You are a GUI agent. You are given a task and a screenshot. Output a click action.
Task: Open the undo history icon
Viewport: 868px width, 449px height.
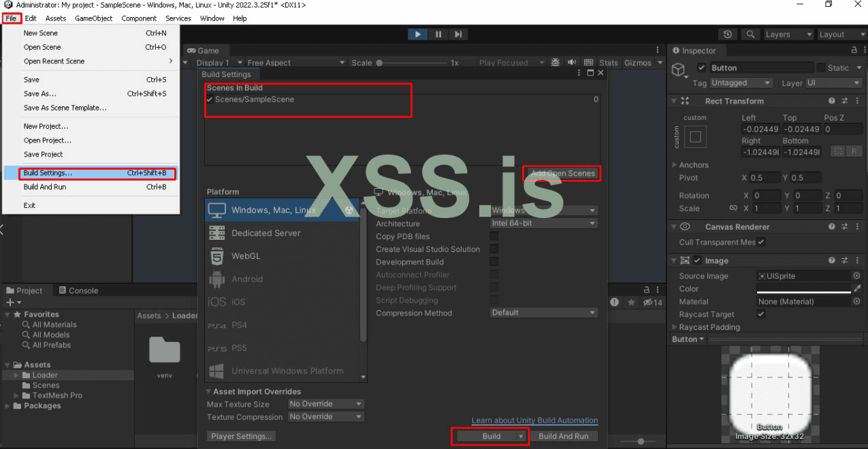tap(728, 34)
